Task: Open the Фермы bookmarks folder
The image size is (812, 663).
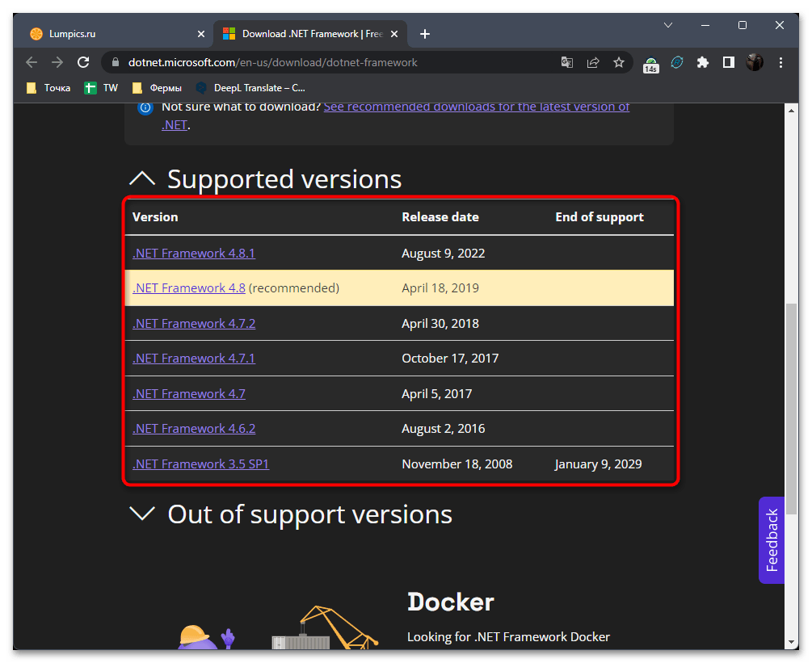Action: click(157, 88)
